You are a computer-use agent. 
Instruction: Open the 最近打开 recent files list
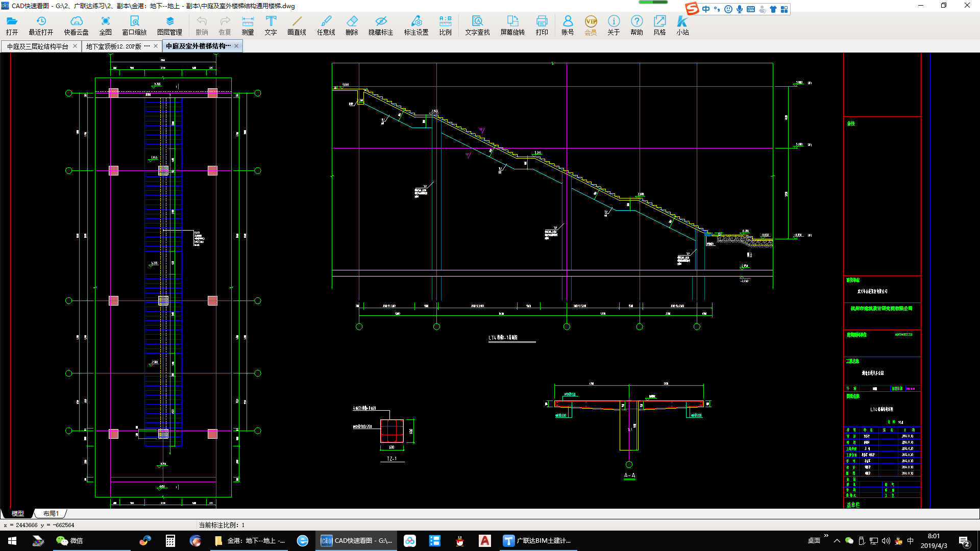click(x=41, y=25)
